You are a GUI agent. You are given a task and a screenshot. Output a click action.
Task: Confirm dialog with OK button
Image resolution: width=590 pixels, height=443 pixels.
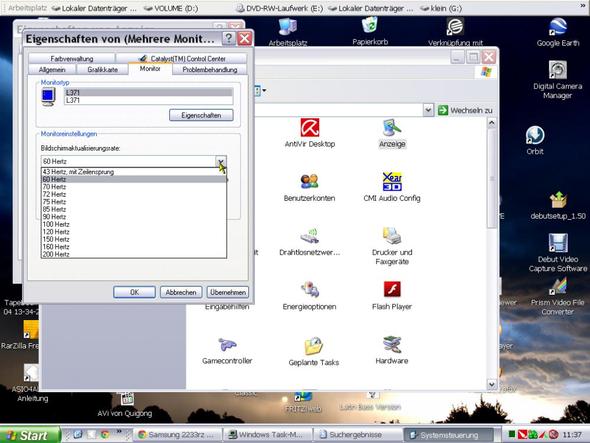pyautogui.click(x=134, y=292)
